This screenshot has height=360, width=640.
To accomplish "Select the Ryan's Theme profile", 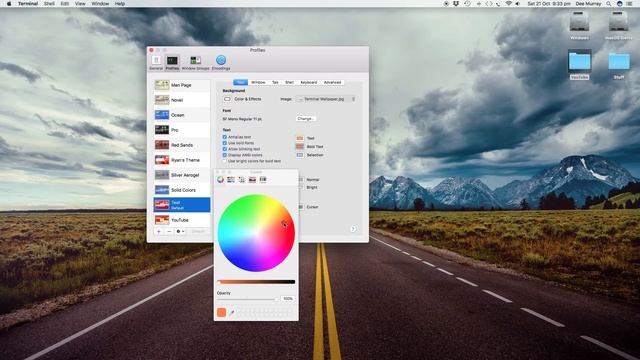I will pos(182,160).
